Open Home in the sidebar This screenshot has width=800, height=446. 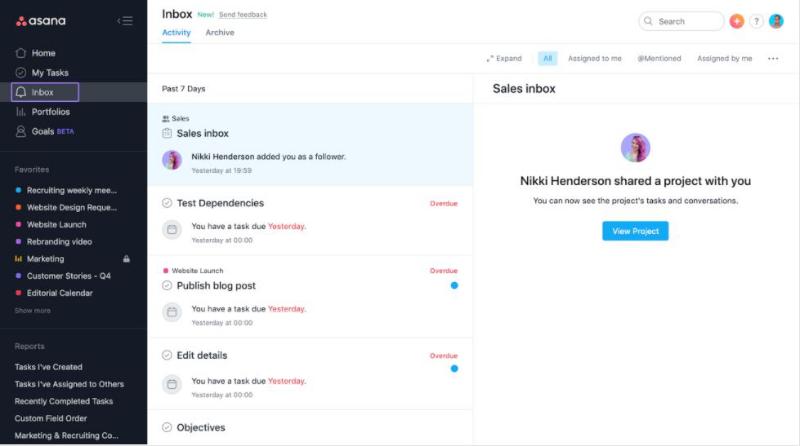(43, 53)
